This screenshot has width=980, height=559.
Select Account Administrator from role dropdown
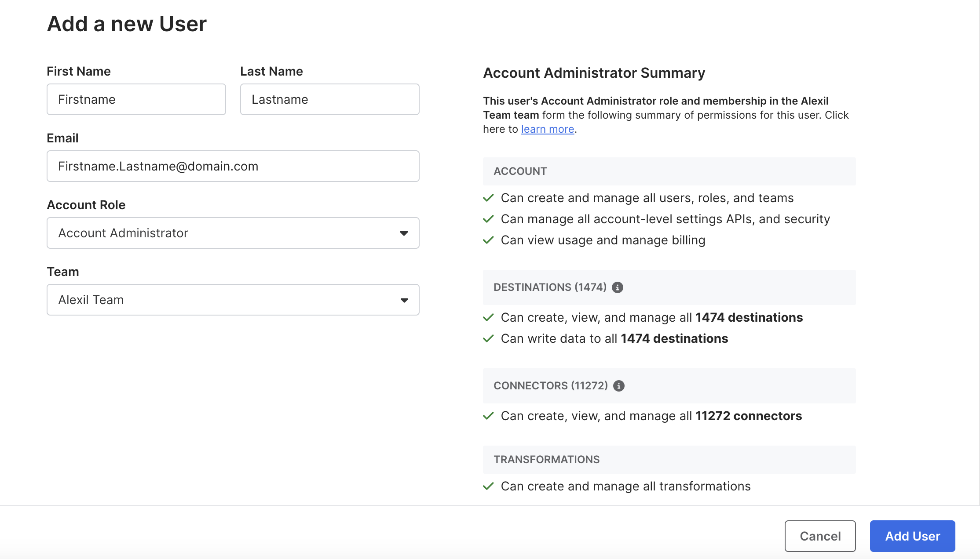click(233, 232)
